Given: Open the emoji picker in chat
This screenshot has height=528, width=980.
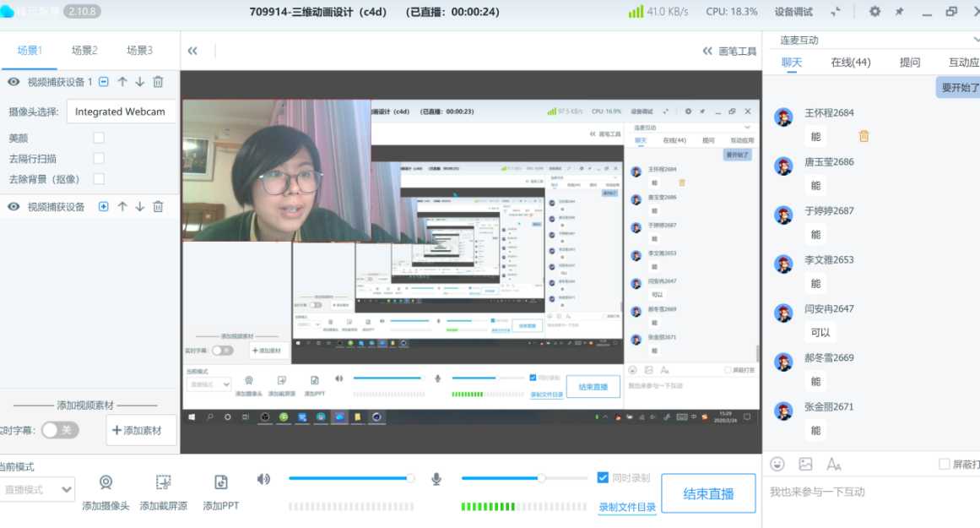Looking at the screenshot, I should click(777, 464).
